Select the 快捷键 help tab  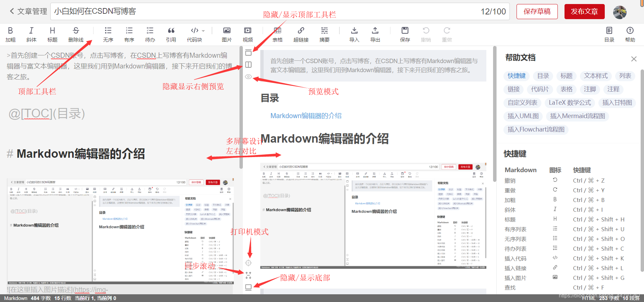(x=517, y=76)
